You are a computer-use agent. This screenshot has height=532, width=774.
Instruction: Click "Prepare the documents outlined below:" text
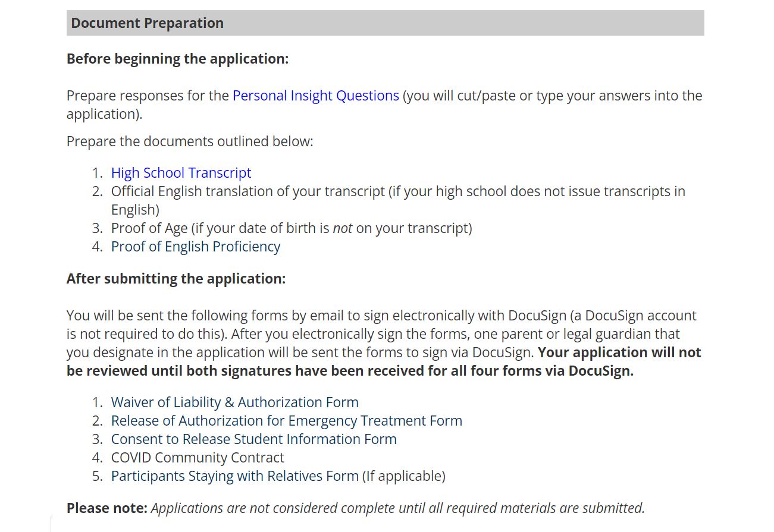(189, 141)
